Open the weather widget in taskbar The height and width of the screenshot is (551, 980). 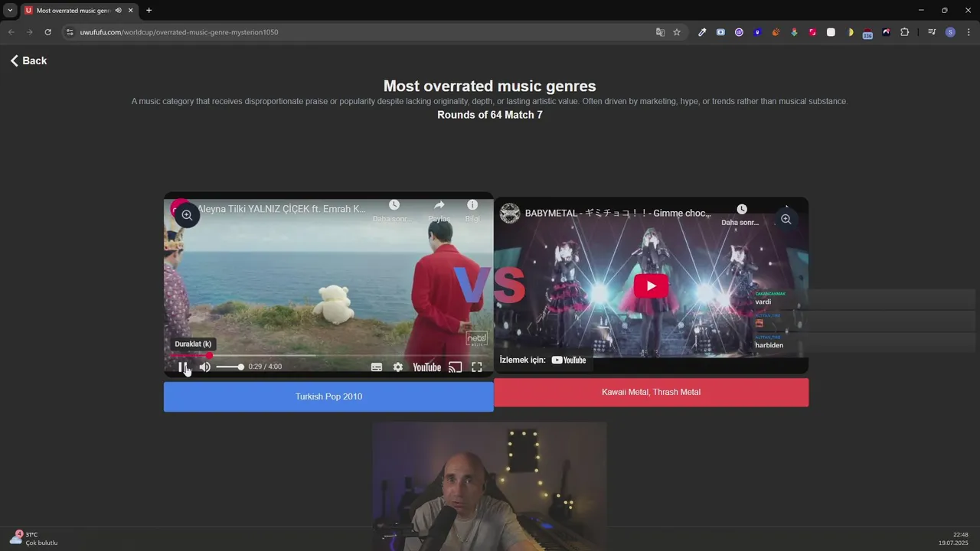pyautogui.click(x=34, y=539)
